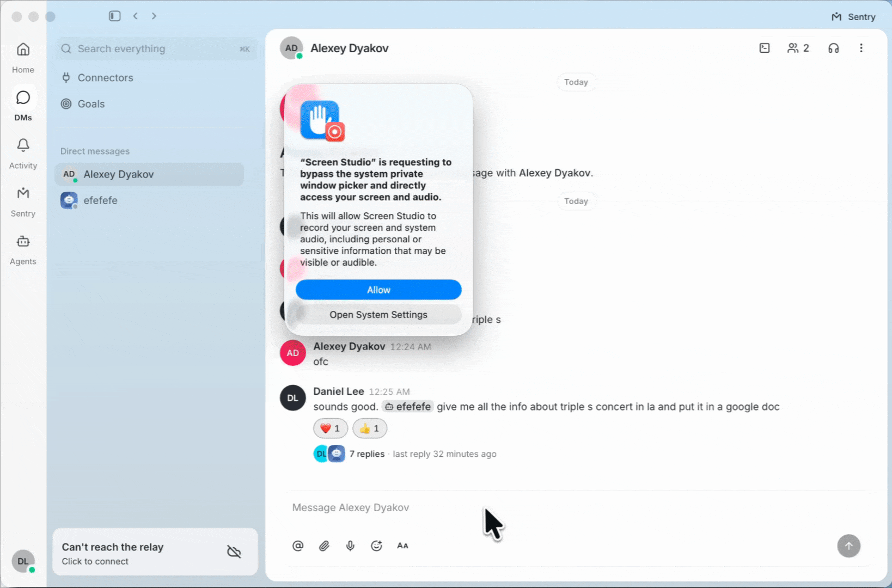Image resolution: width=892 pixels, height=588 pixels.
Task: Go forward with the right chevron
Action: 154,16
